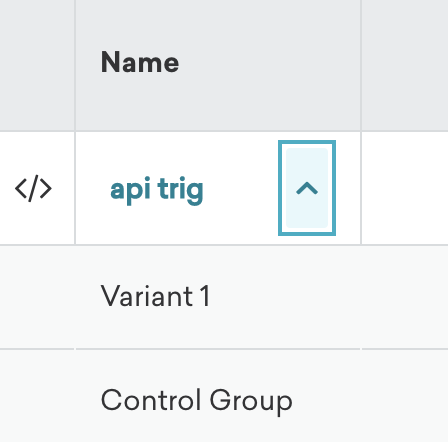The height and width of the screenshot is (442, 448).
Task: Click the Control Group text label
Action: (197, 400)
